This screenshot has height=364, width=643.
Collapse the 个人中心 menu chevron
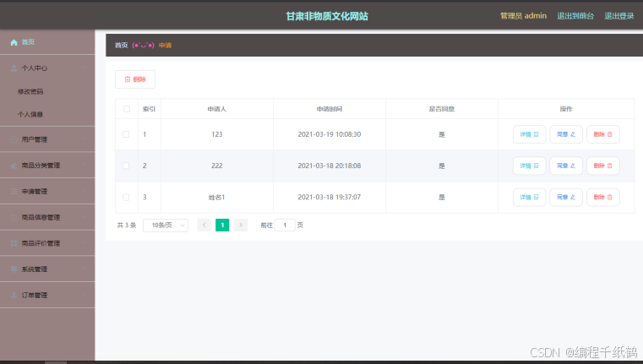coord(84,68)
